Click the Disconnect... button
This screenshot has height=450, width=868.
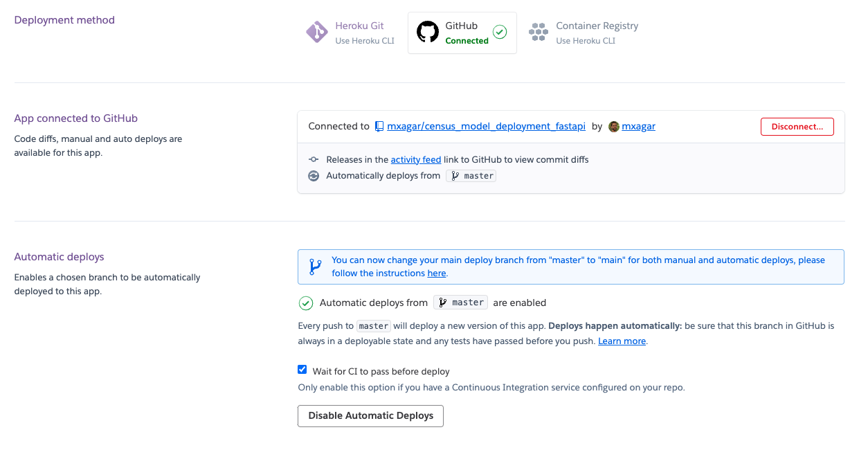[797, 127]
